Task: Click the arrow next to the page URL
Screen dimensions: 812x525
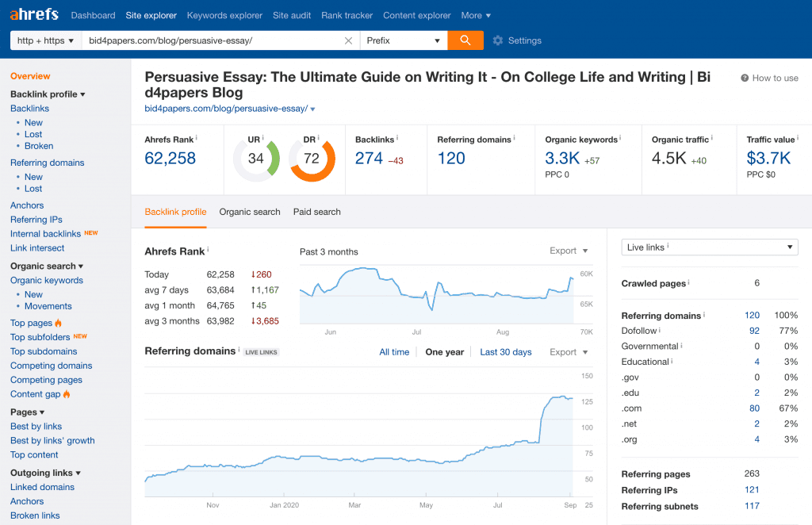Action: [x=312, y=109]
